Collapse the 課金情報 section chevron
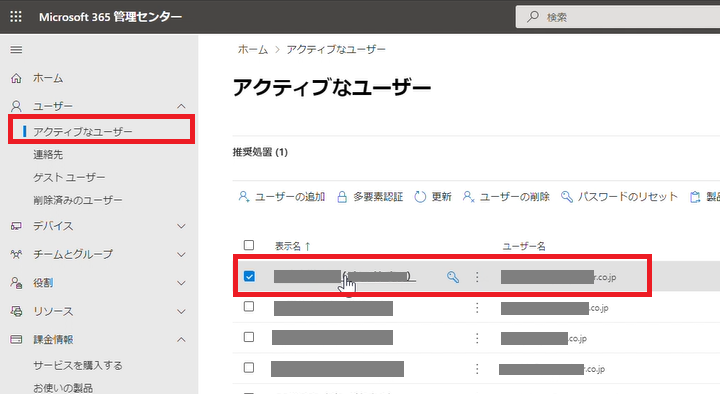The width and height of the screenshot is (720, 394). [181, 340]
